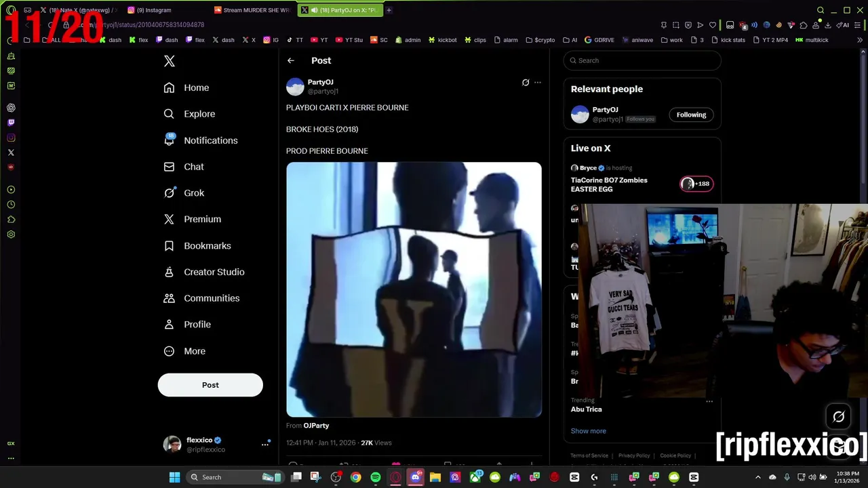Image resolution: width=868 pixels, height=488 pixels.
Task: Open a new browser tab
Action: pyautogui.click(x=389, y=10)
